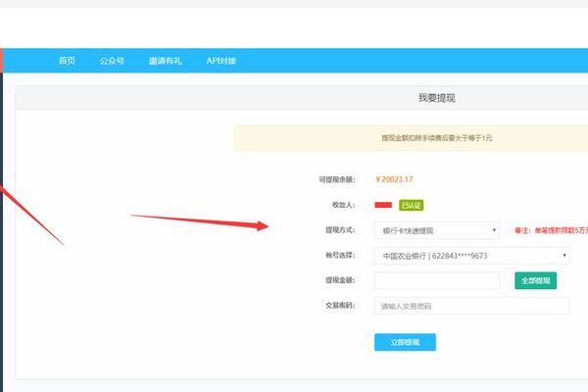
Task: Click the 全部提现 green button
Action: [x=535, y=280]
